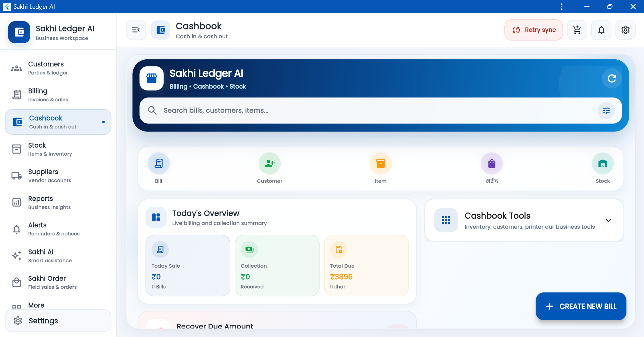Open Stock in the sidebar
The image size is (644, 337).
[x=58, y=149]
